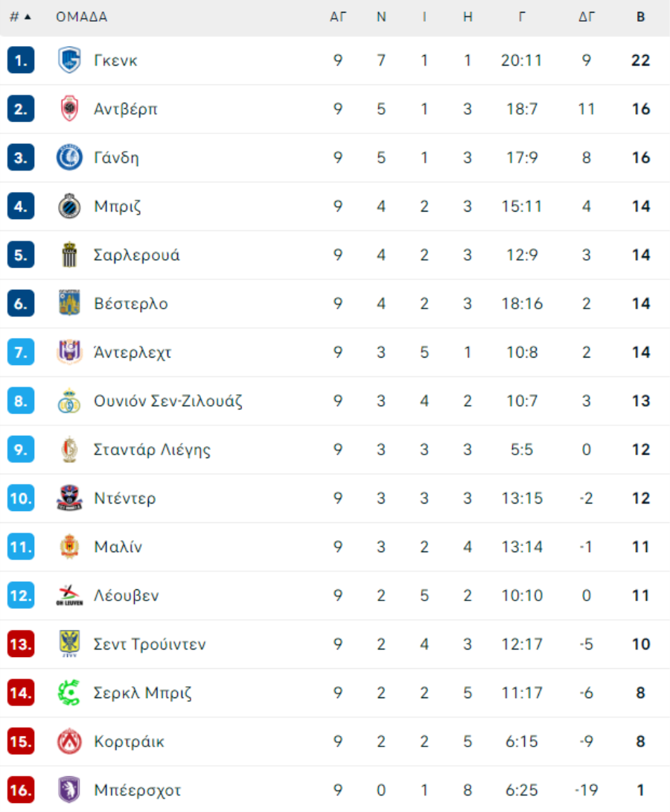Click the Γάνδη club emblem

tap(69, 157)
